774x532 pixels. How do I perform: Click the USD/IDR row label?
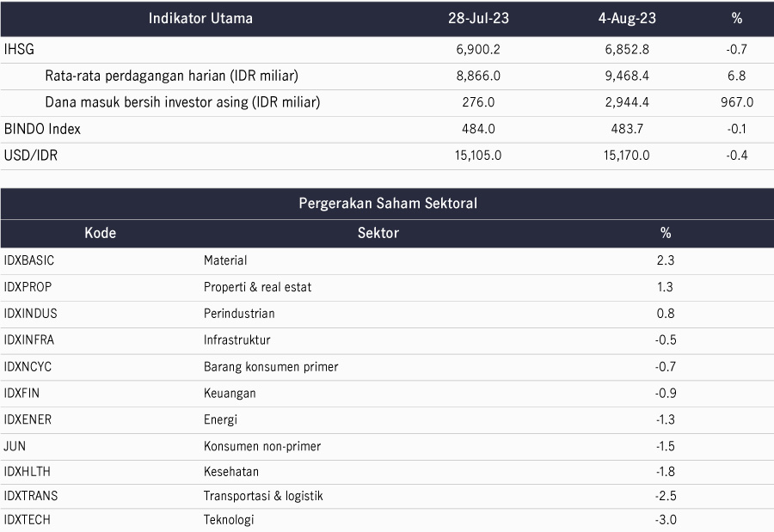[31, 156]
